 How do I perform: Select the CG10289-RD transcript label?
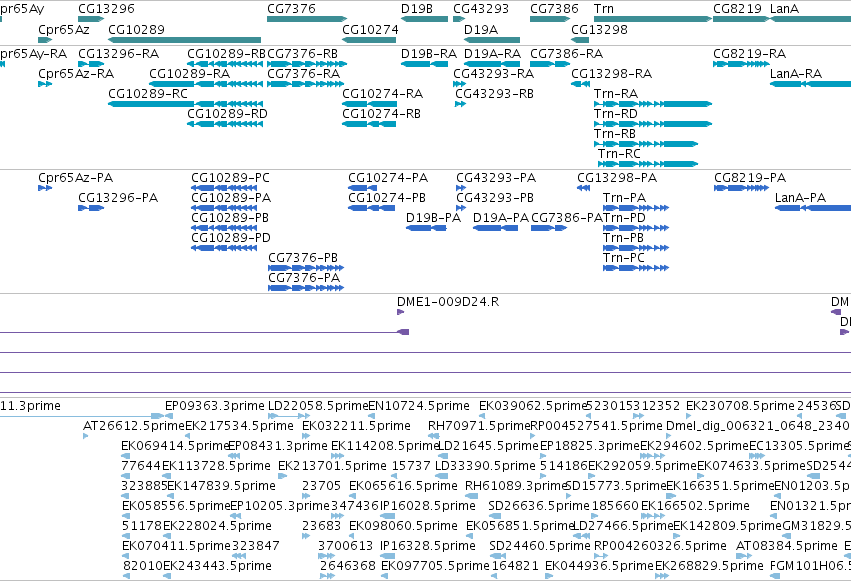click(227, 114)
